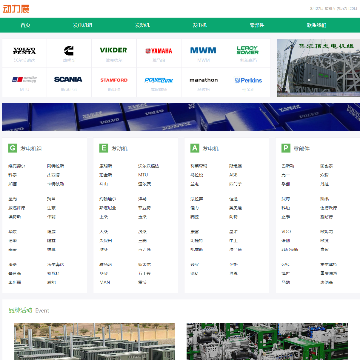Image resolution: width=360 pixels, height=360 pixels.
Task: Click the orange site logo at top left
Action: tap(16, 9)
